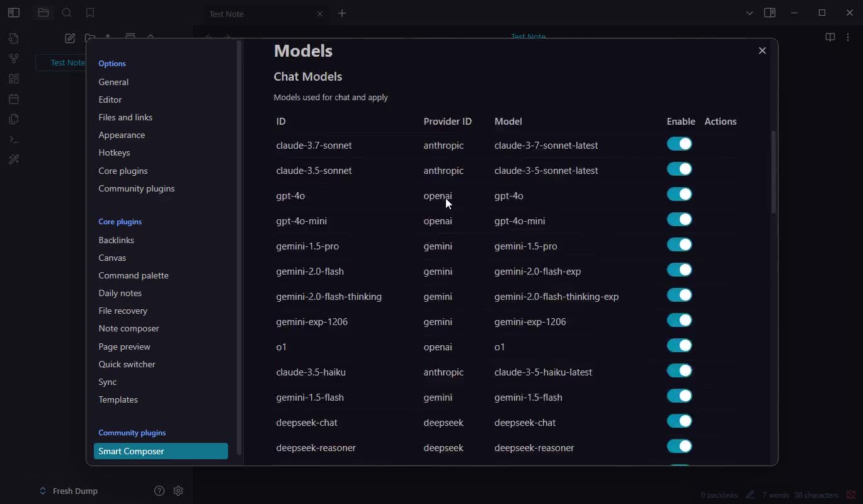The height and width of the screenshot is (504, 863).
Task: Open the tab list dropdown chevron
Action: (750, 13)
